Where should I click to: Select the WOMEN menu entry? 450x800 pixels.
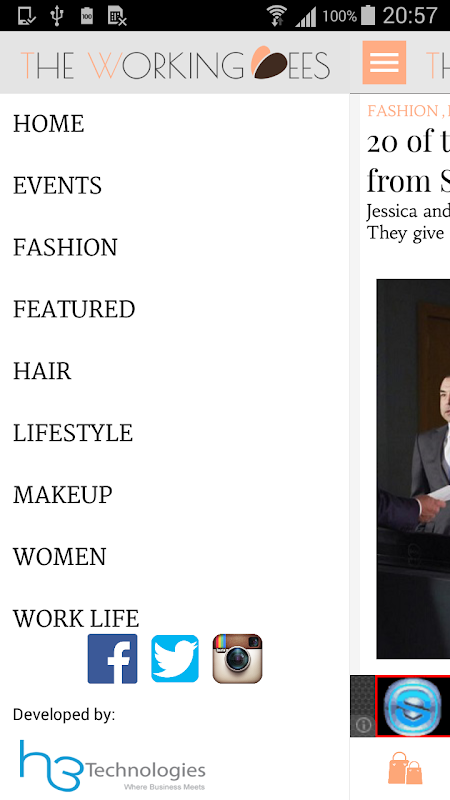coord(60,556)
